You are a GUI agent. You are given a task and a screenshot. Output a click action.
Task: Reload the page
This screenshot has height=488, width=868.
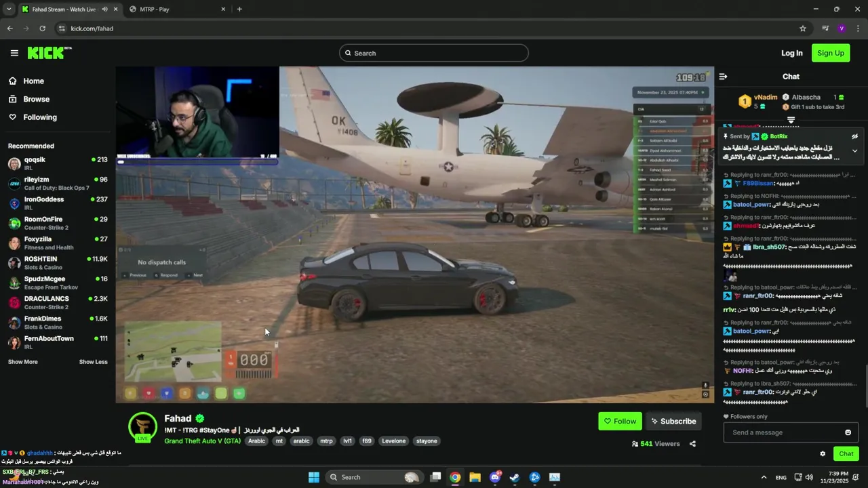point(42,28)
